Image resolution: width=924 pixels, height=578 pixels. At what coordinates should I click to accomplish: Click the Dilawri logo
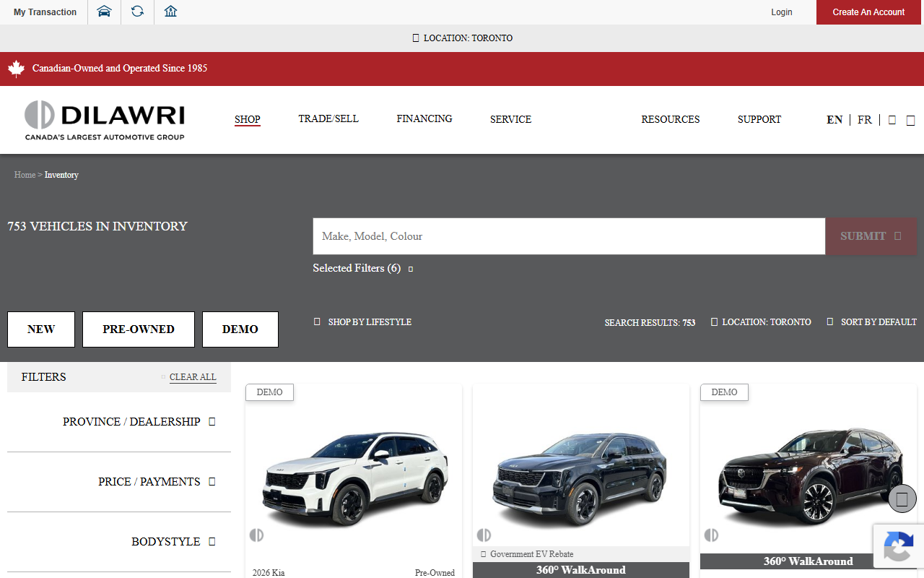[x=105, y=120]
